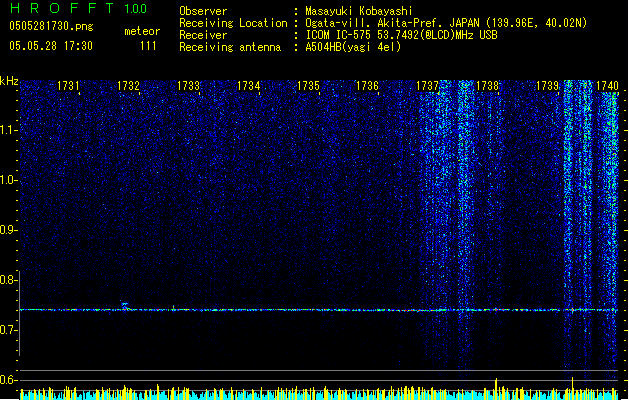Click the date stamp 05.05.28 17:30

pos(51,46)
